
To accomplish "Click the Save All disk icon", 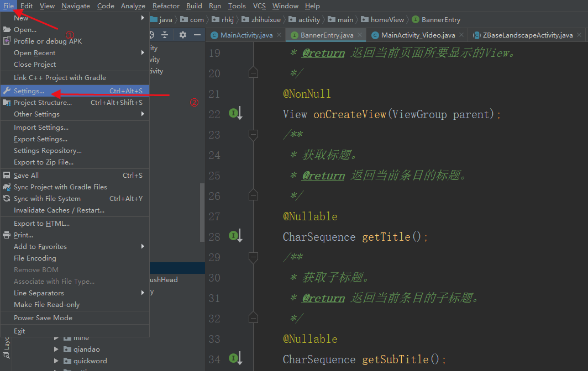I will 7,175.
